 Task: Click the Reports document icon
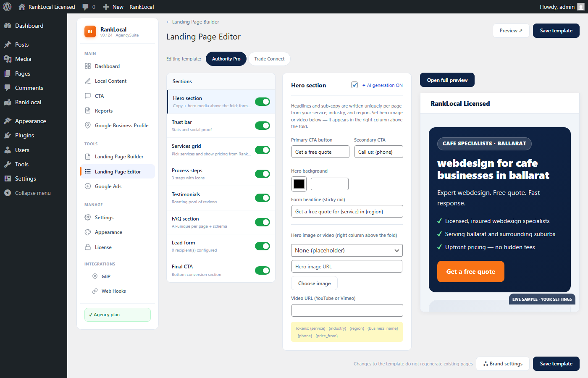tap(88, 110)
